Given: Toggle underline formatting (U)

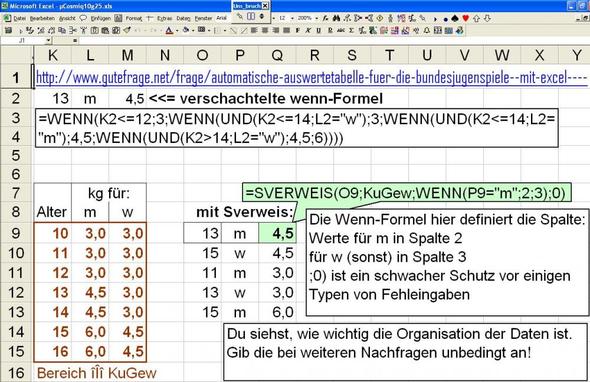Looking at the screenshot, I should tap(319, 30).
